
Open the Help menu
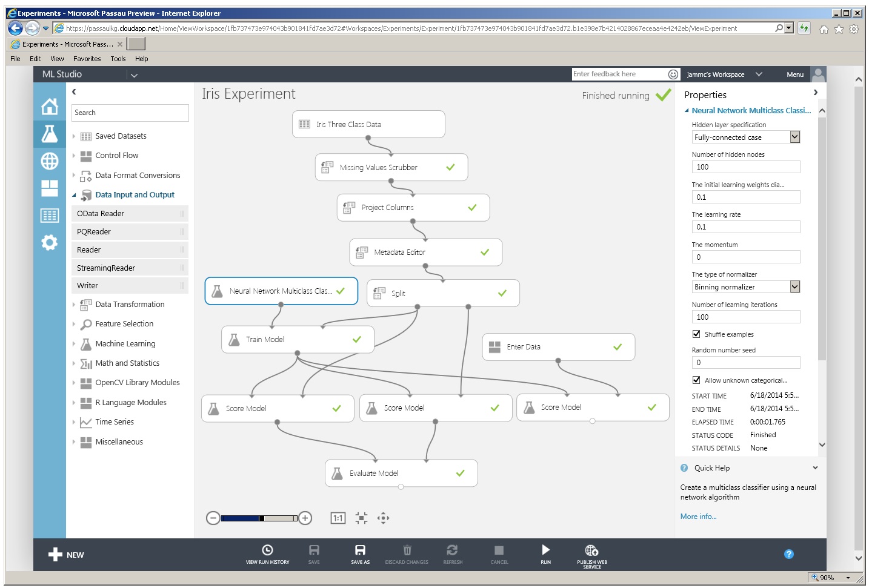pyautogui.click(x=141, y=59)
